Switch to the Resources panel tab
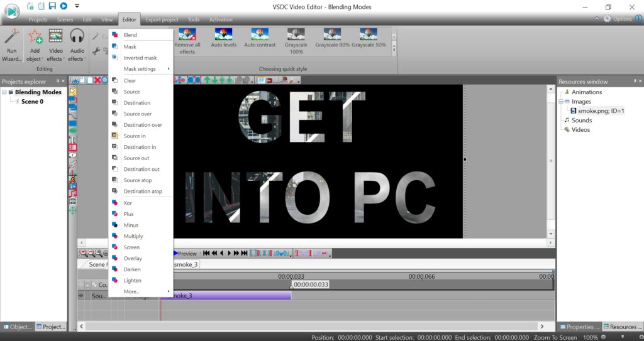This screenshot has height=341, width=644. click(622, 327)
